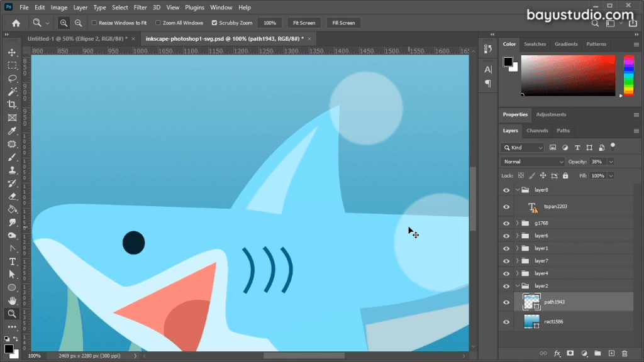Switch to the Channels tab
Image resolution: width=644 pixels, height=362 pixels.
pyautogui.click(x=537, y=131)
